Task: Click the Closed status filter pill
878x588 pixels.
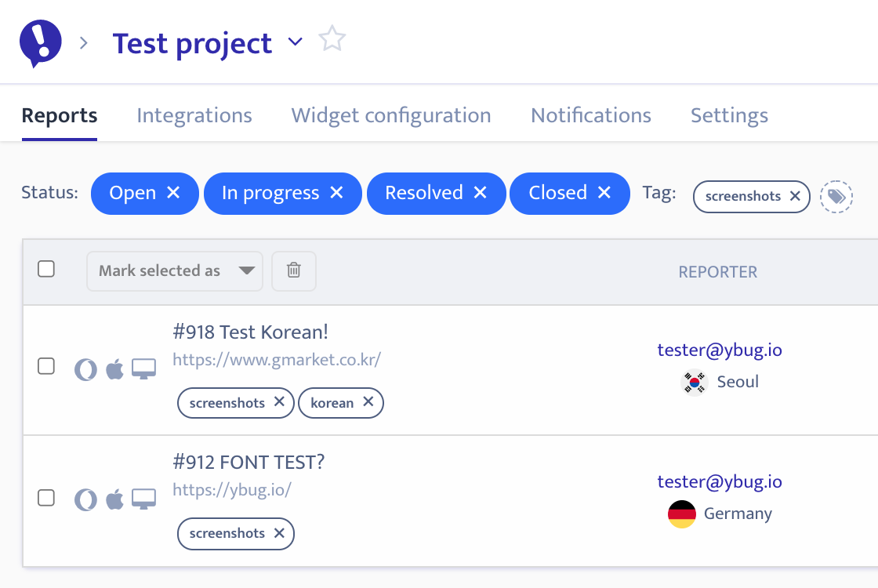Action: [x=569, y=193]
